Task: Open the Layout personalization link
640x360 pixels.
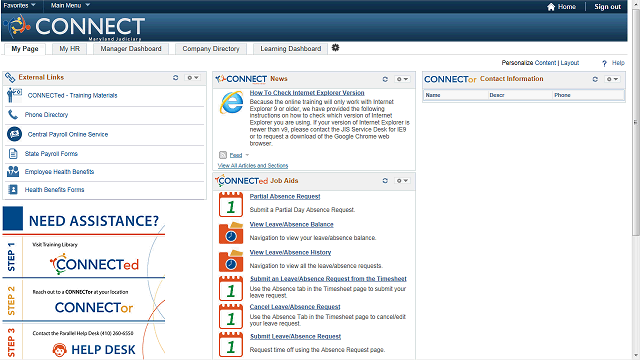Action: [570, 62]
